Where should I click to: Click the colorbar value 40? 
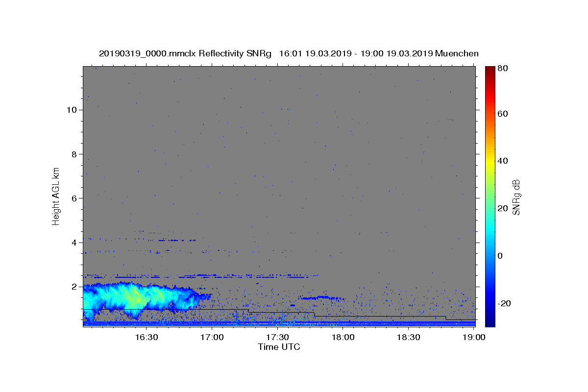click(502, 161)
